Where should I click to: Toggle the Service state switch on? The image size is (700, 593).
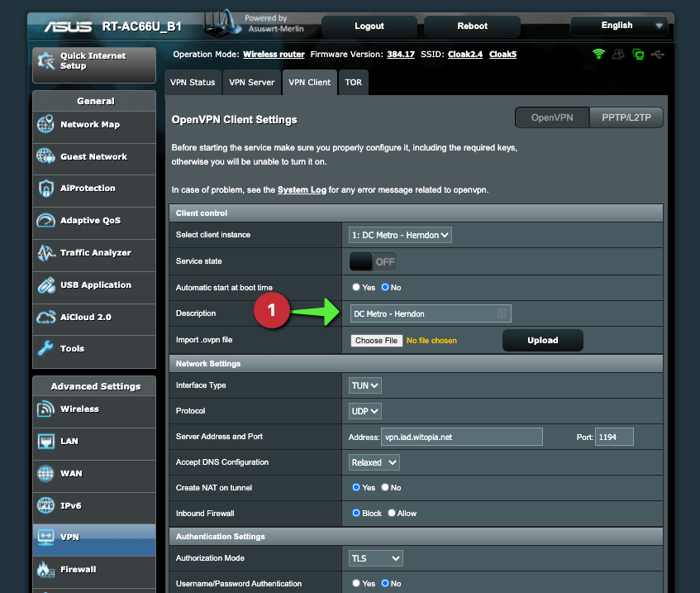[x=373, y=261]
